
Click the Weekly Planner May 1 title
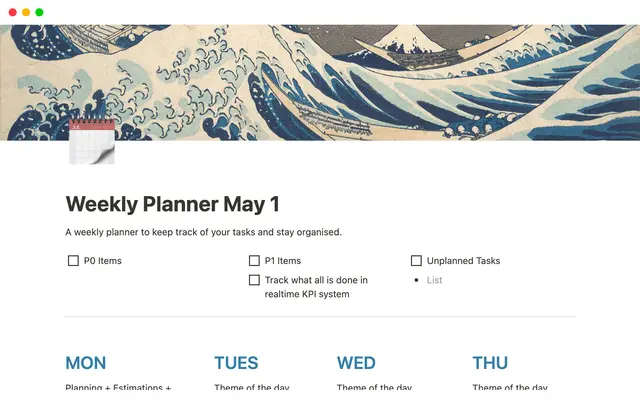(x=172, y=205)
